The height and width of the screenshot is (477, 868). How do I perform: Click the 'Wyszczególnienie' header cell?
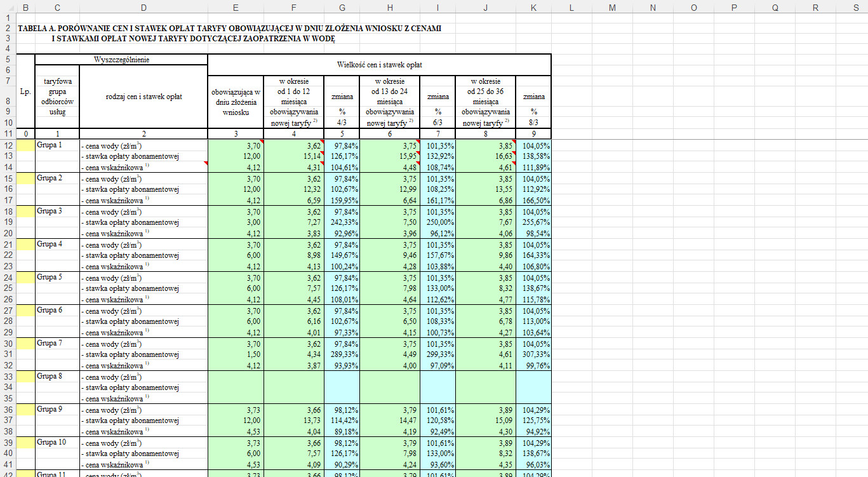pos(121,60)
